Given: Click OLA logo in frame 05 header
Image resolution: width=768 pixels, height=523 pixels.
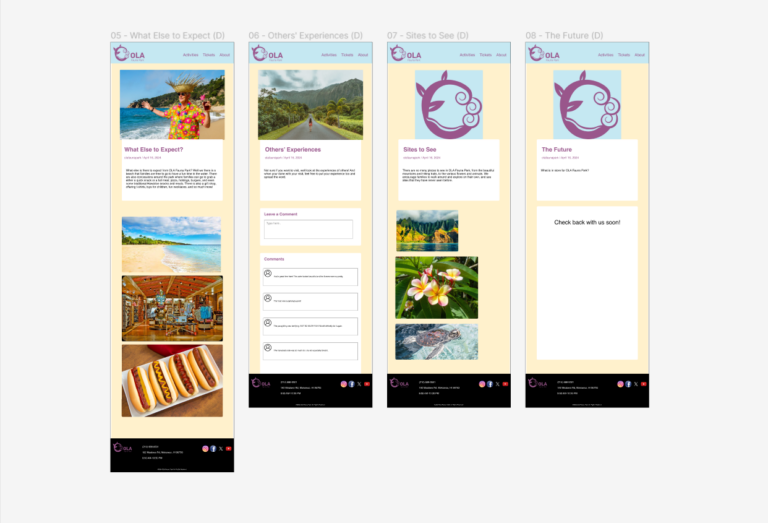Looking at the screenshot, I should 129,54.
